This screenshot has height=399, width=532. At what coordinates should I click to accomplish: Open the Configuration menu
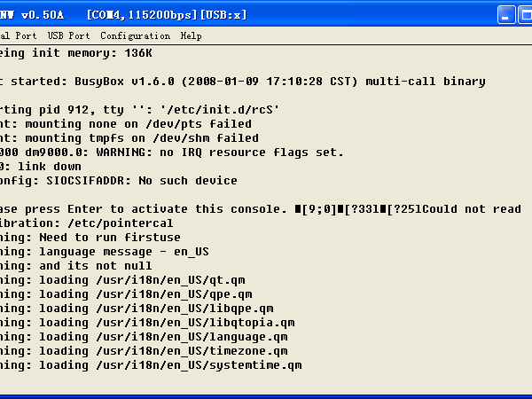pos(135,36)
